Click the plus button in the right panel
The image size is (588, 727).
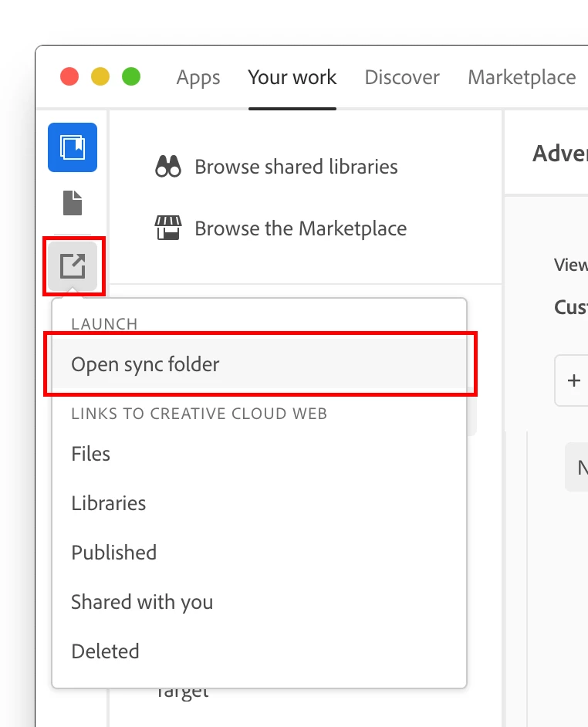point(573,380)
